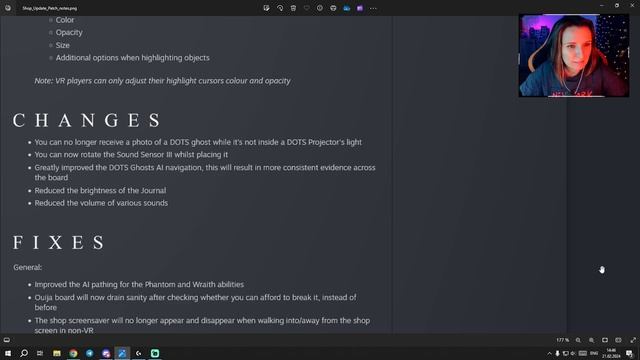640x360 pixels.
Task: Click the Zoom to fit icon
Action: coord(605,340)
